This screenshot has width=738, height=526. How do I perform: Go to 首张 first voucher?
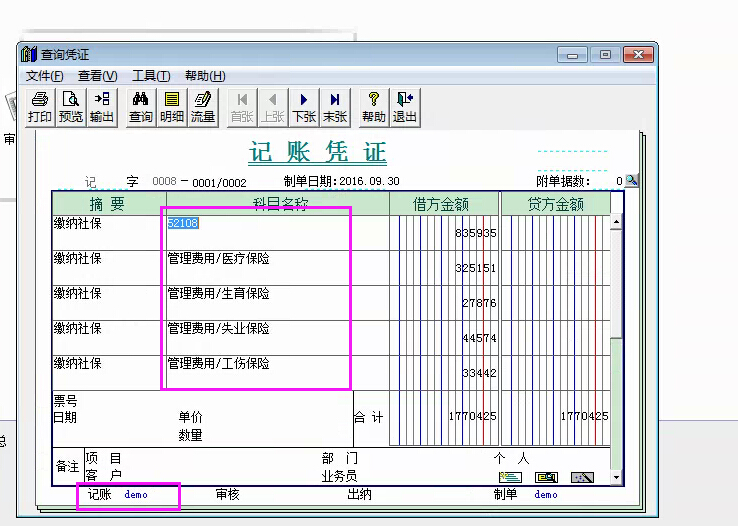tap(242, 107)
